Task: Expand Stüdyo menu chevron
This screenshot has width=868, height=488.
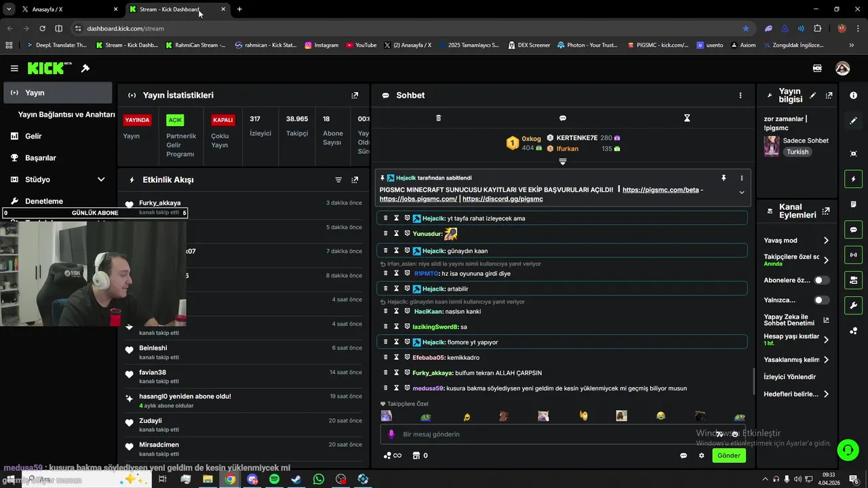Action: point(101,180)
